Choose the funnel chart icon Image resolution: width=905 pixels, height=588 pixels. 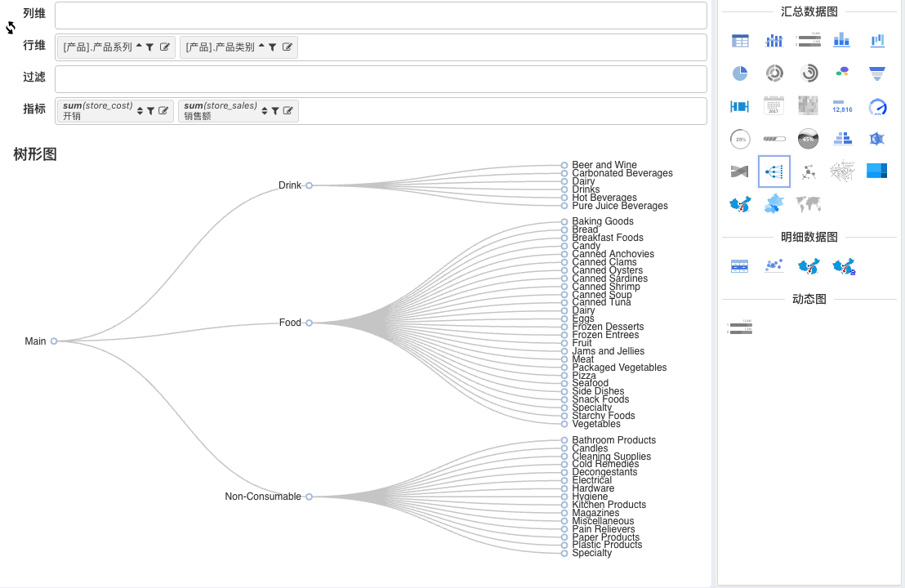click(x=876, y=73)
